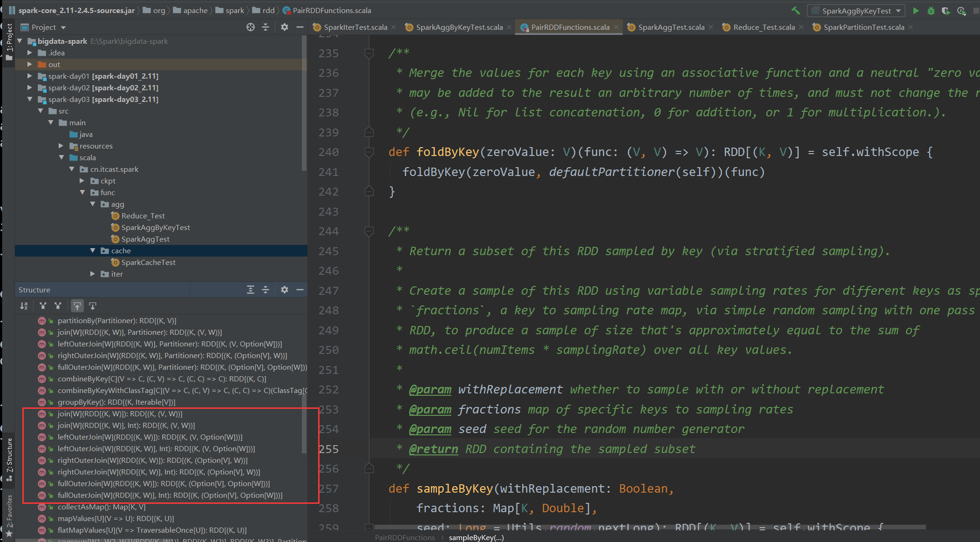Hide the Project panel with minus icon
980x542 pixels.
click(300, 27)
